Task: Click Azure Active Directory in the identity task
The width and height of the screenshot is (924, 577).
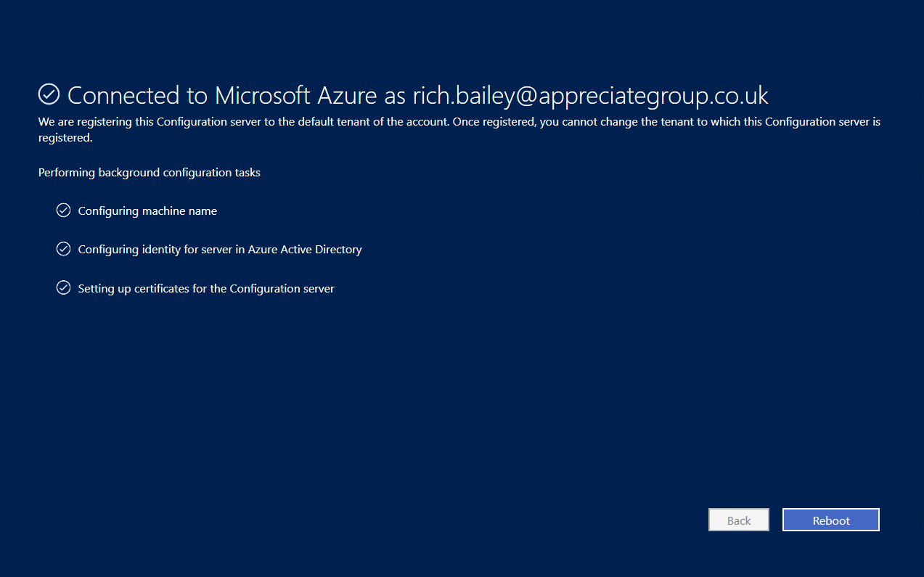Action: coord(305,250)
